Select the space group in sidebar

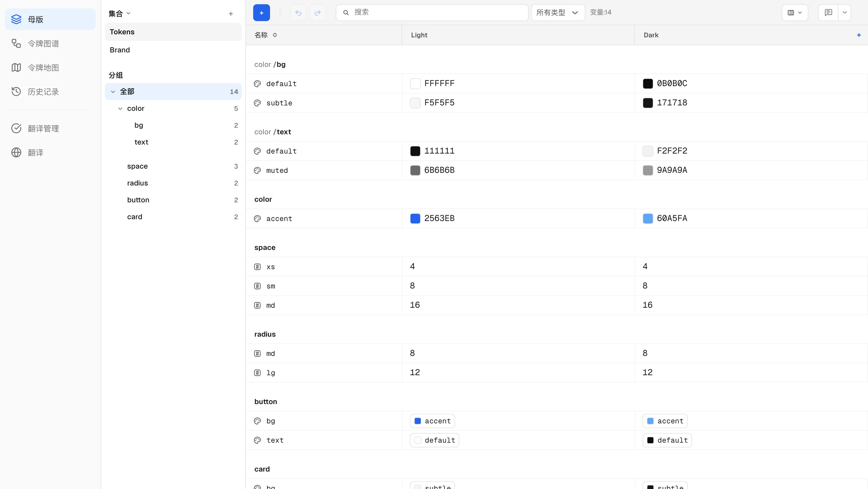pos(173,166)
